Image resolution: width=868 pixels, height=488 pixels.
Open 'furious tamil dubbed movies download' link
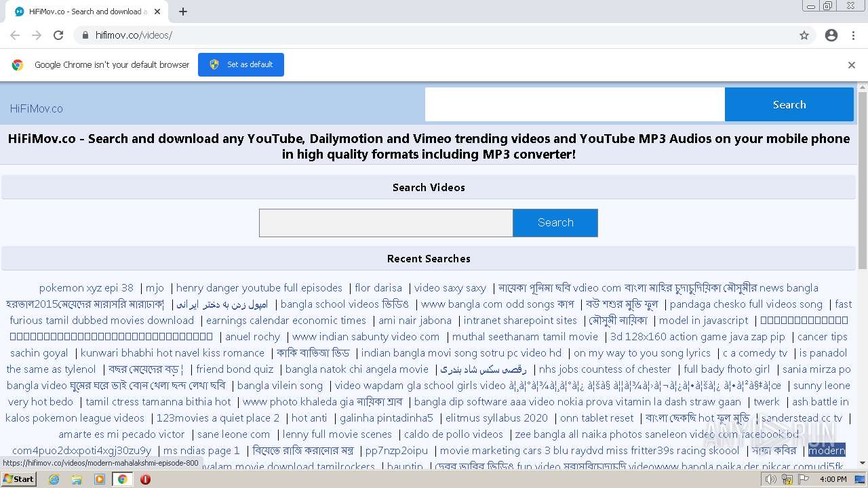click(x=102, y=321)
